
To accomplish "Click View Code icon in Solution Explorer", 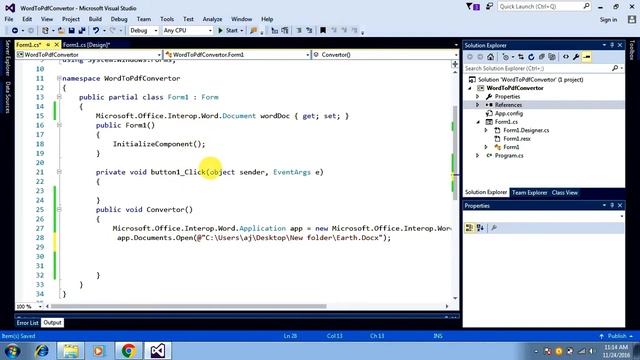I will coord(566,57).
